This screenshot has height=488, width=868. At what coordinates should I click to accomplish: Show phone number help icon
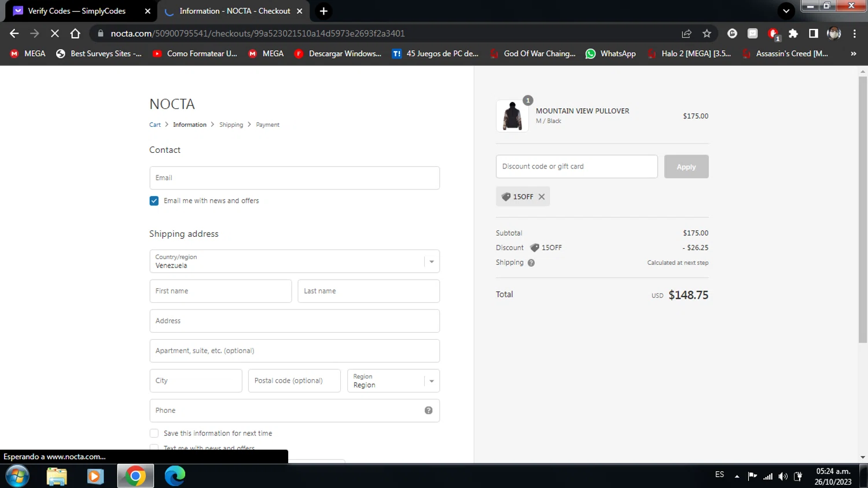pyautogui.click(x=429, y=410)
